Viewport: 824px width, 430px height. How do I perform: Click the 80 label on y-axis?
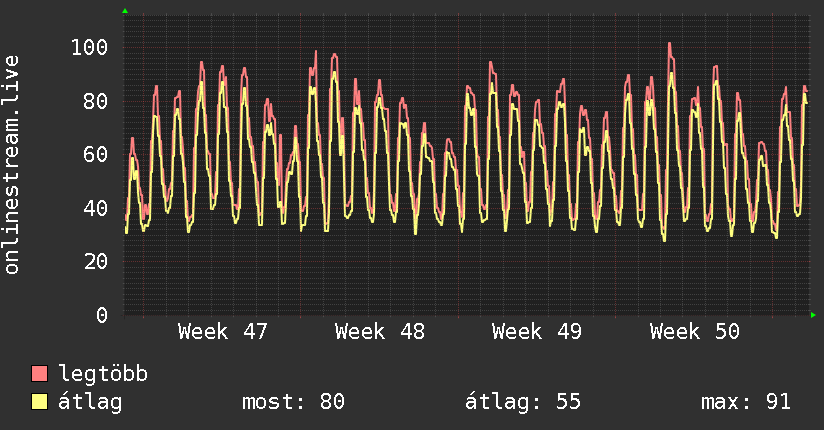pyautogui.click(x=96, y=101)
